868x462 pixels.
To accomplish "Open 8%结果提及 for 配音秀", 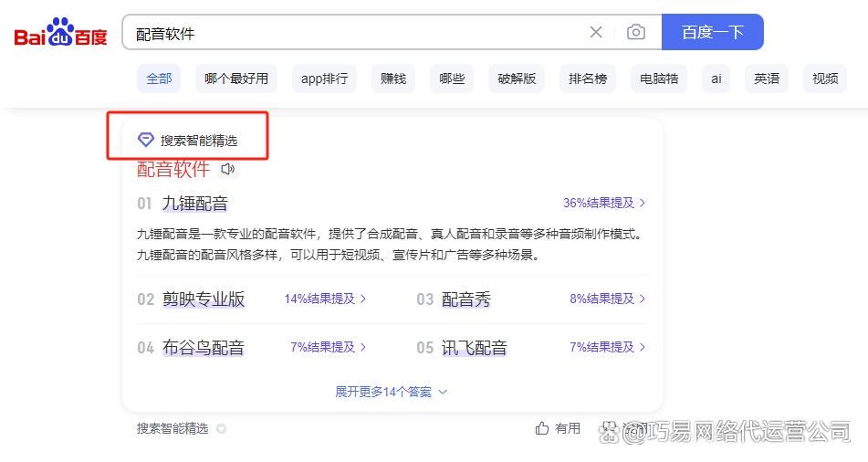I will click(607, 299).
